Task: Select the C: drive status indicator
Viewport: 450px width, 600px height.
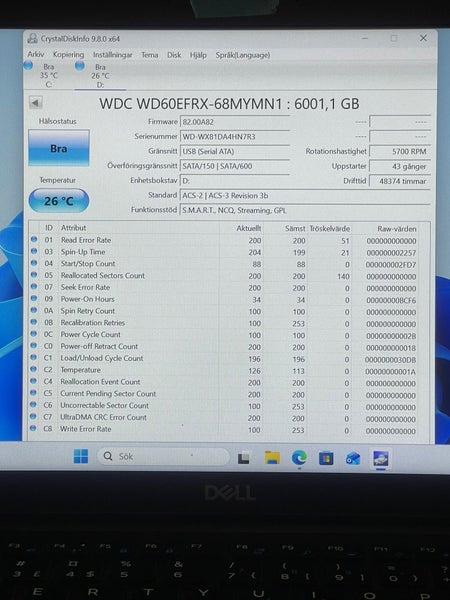Action: [42, 75]
